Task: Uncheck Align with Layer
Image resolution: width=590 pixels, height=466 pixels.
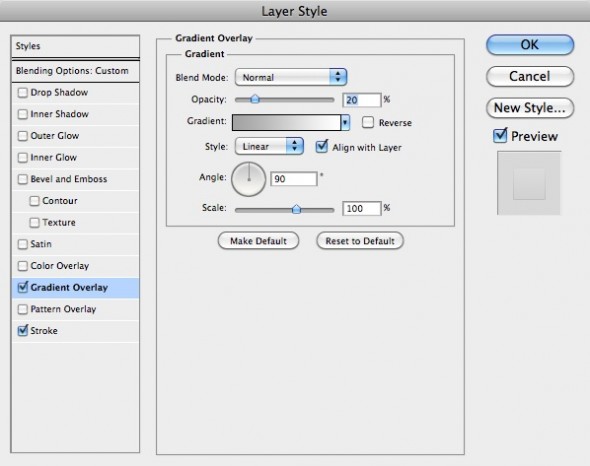Action: point(322,147)
